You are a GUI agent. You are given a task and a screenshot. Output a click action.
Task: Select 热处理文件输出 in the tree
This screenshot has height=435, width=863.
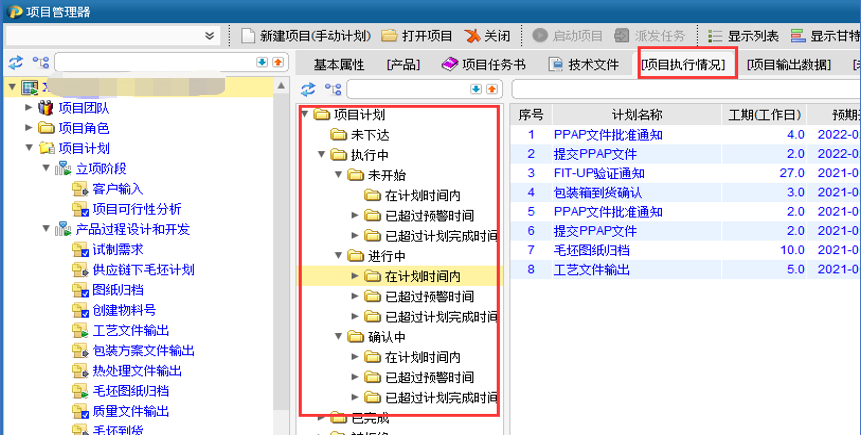tap(137, 371)
